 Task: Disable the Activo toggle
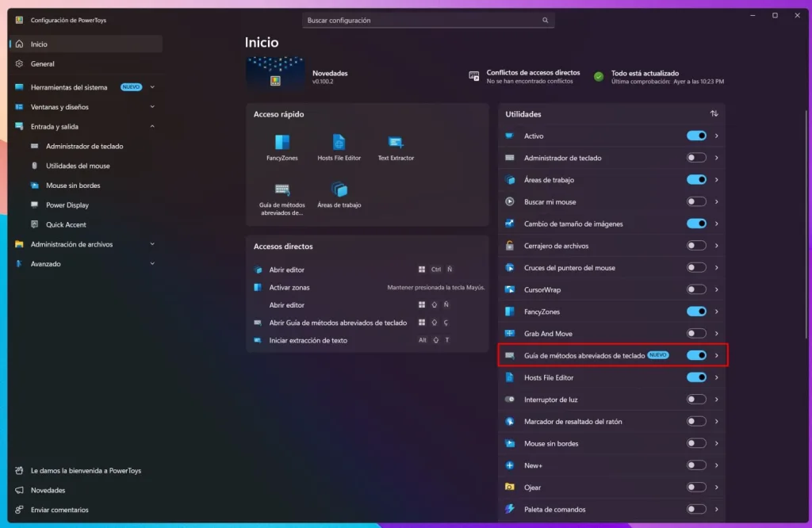tap(696, 136)
